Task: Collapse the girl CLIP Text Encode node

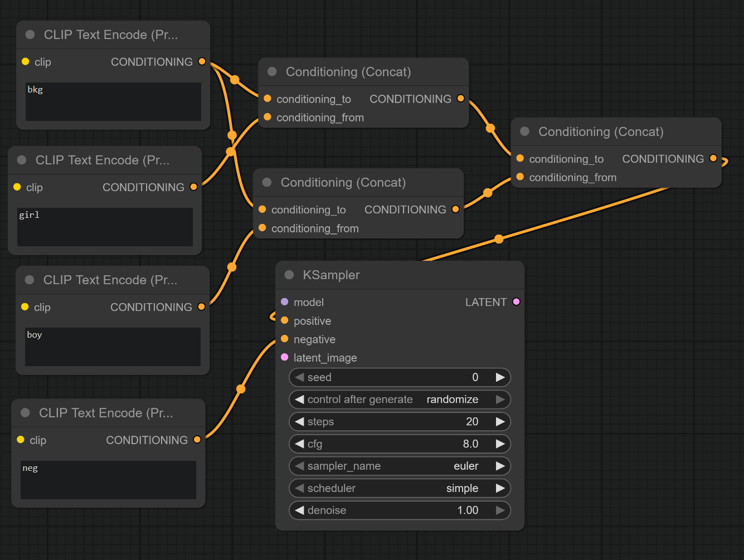Action: pyautogui.click(x=22, y=160)
